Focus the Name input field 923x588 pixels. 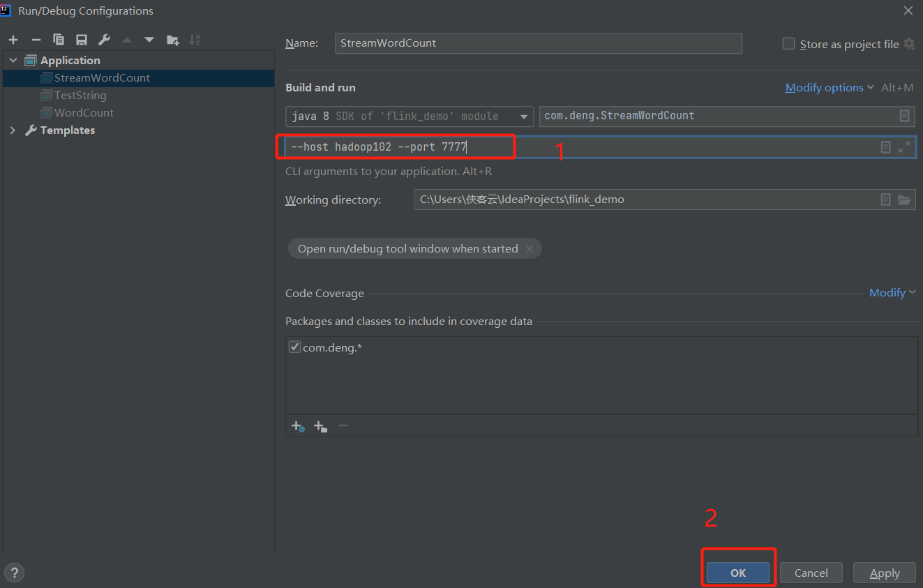pos(539,43)
